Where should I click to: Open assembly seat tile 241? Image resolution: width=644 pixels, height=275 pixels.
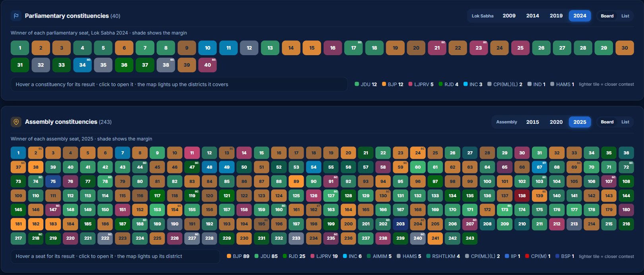click(x=435, y=238)
